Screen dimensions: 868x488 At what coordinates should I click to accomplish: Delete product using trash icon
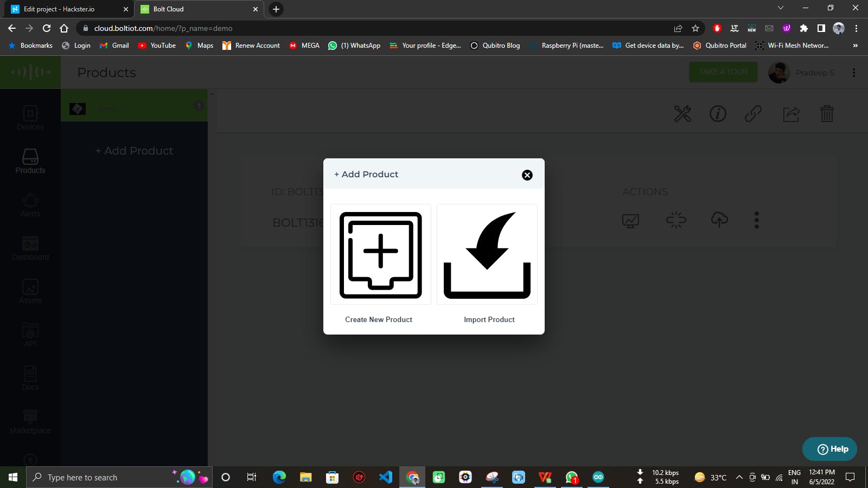[x=827, y=113]
